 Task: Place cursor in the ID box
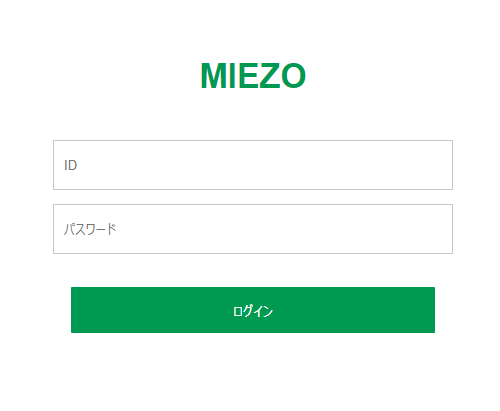253,165
